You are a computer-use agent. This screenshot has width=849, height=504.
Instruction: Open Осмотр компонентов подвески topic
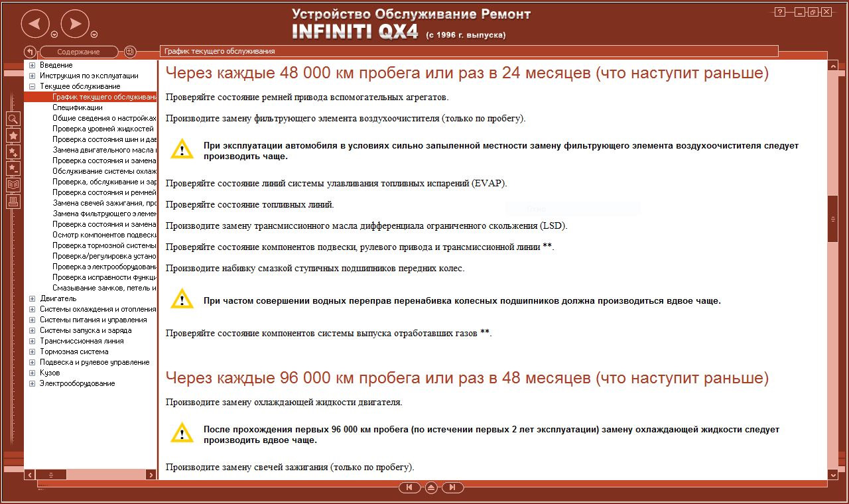pyautogui.click(x=104, y=235)
